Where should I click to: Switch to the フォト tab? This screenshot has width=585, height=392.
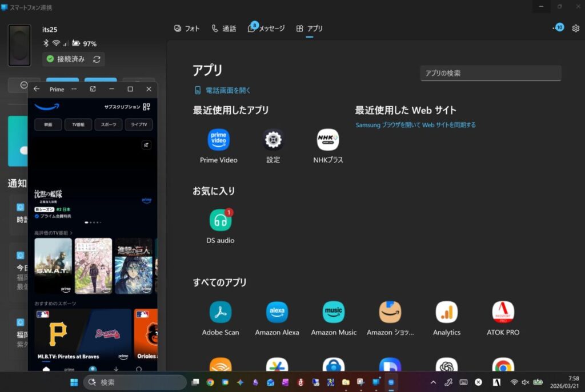click(187, 28)
